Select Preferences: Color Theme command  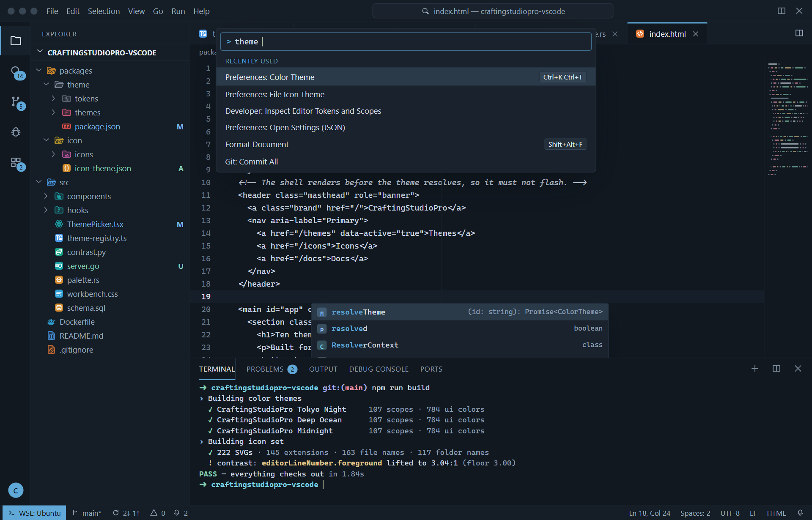coord(406,77)
